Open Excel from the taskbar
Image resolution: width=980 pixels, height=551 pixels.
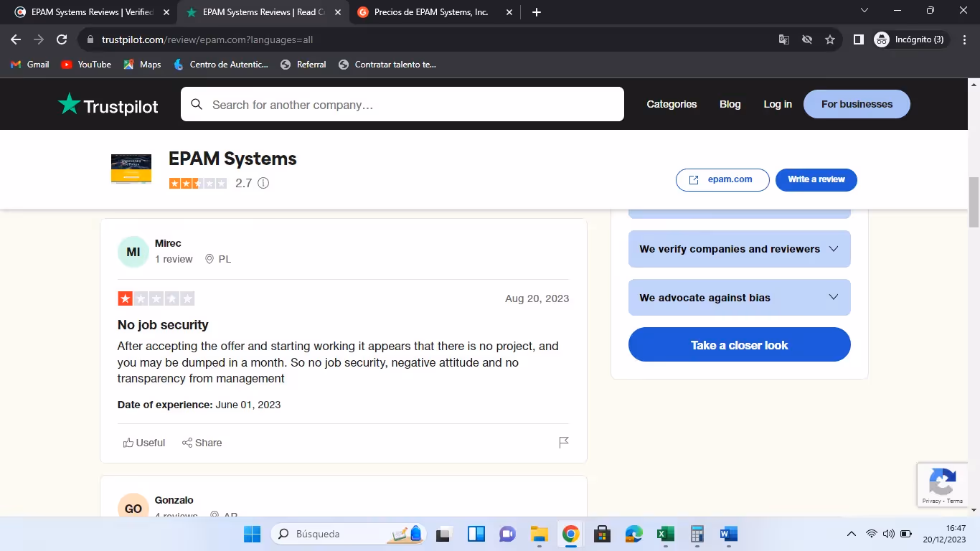point(665,534)
